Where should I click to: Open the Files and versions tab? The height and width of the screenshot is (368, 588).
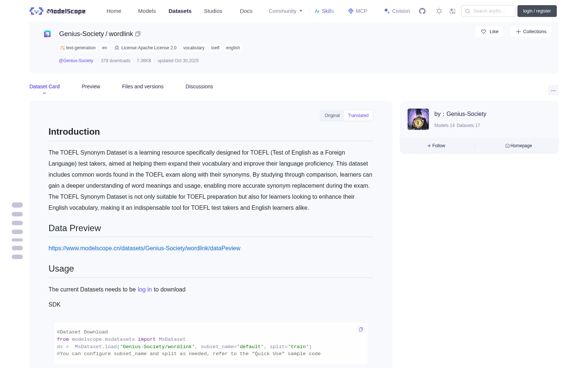(143, 86)
